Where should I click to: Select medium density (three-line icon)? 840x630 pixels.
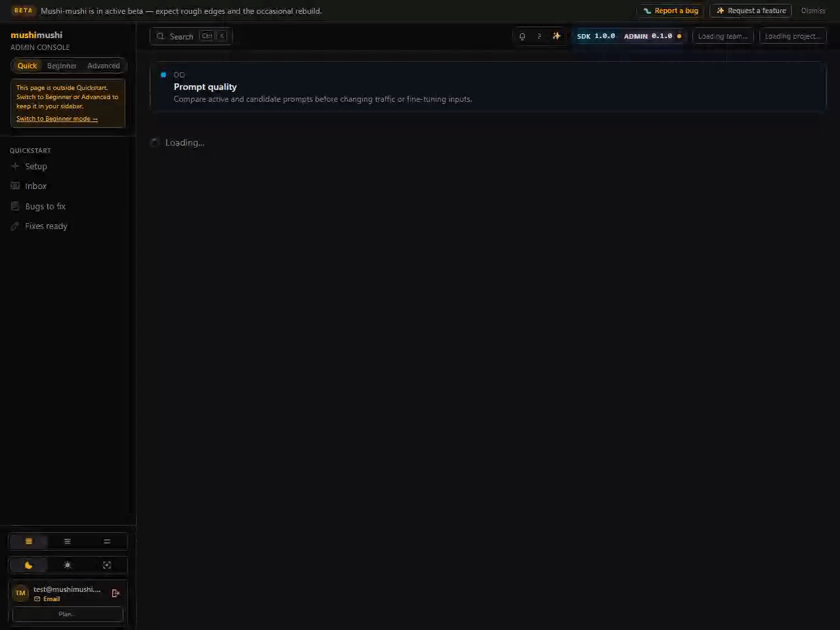[x=67, y=541]
